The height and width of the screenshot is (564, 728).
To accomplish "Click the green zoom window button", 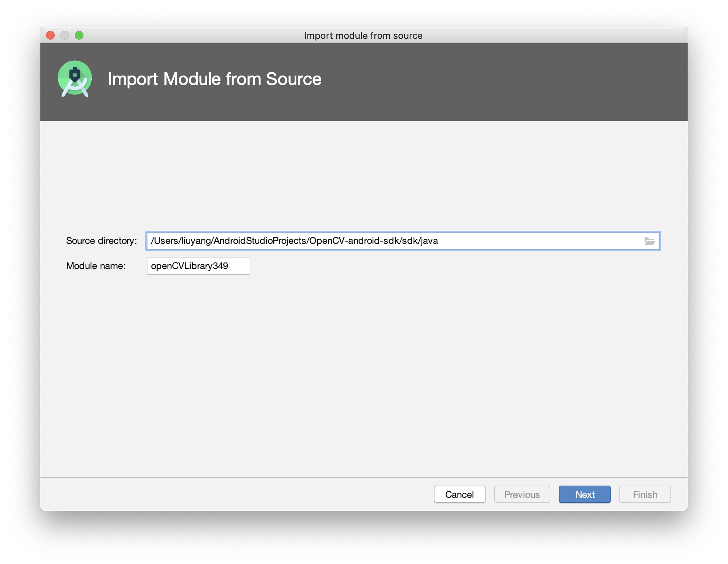I will pos(79,35).
